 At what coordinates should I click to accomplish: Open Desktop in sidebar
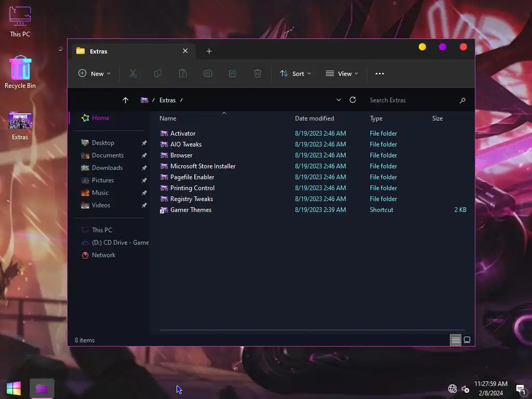(103, 143)
